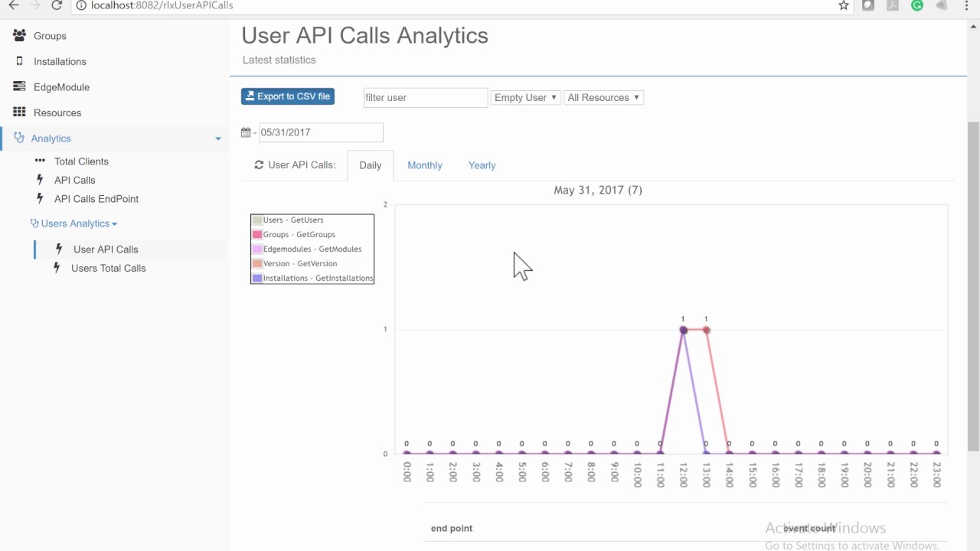
Task: Bookmark this page with the star icon
Action: click(x=844, y=5)
